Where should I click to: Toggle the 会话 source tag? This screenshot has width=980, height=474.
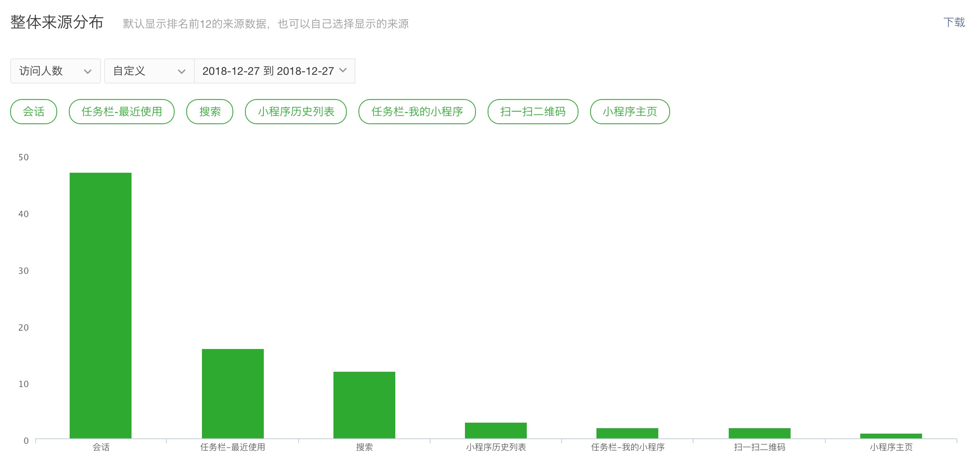point(34,112)
